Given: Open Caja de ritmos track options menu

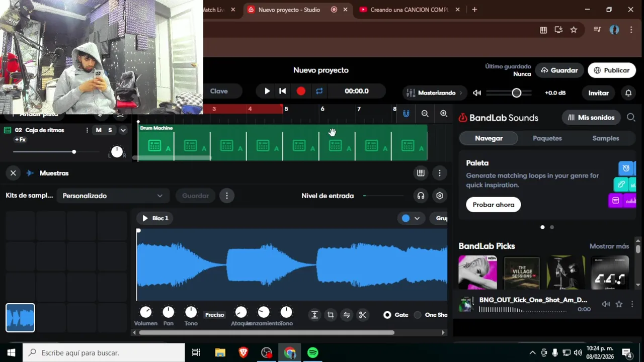Looking at the screenshot, I should (87, 130).
